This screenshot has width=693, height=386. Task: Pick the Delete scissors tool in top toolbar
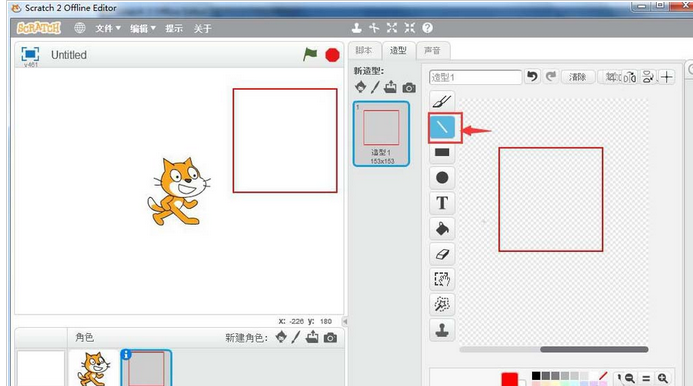(x=374, y=28)
